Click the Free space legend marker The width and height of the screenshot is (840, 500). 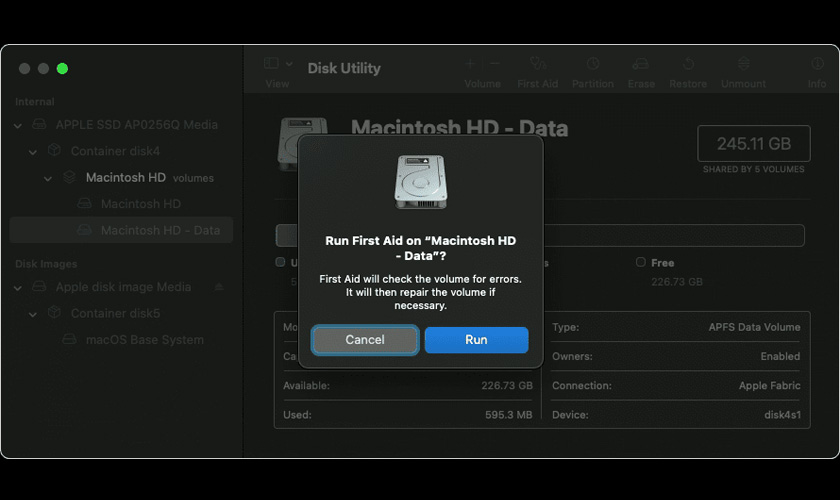tap(641, 262)
